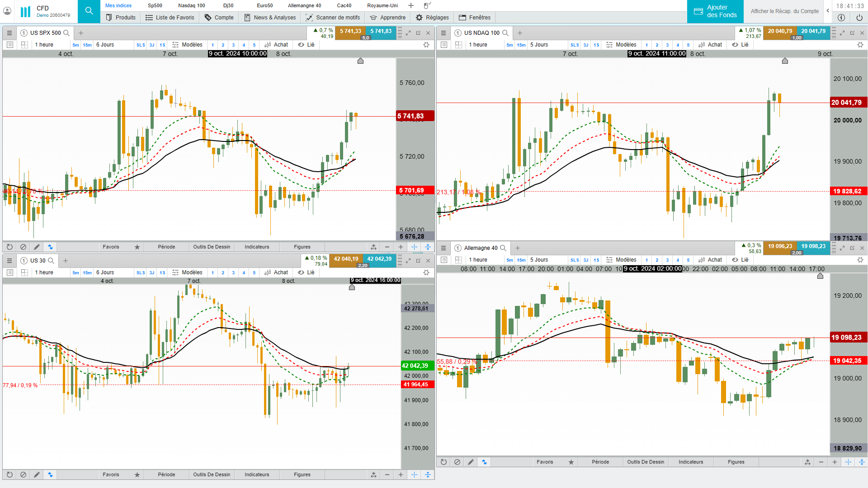Toggle Lié eye on US NDAQ 100 chart

point(735,45)
